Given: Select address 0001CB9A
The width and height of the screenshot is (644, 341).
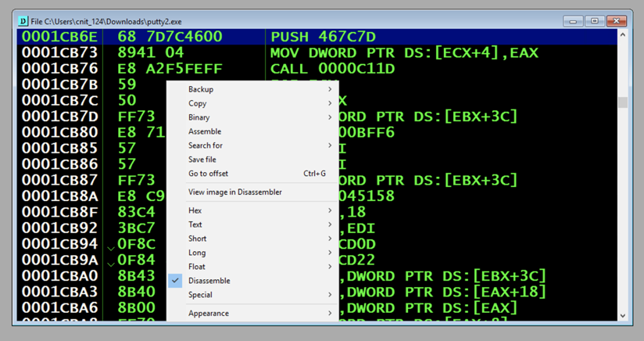Looking at the screenshot, I should pyautogui.click(x=60, y=260).
